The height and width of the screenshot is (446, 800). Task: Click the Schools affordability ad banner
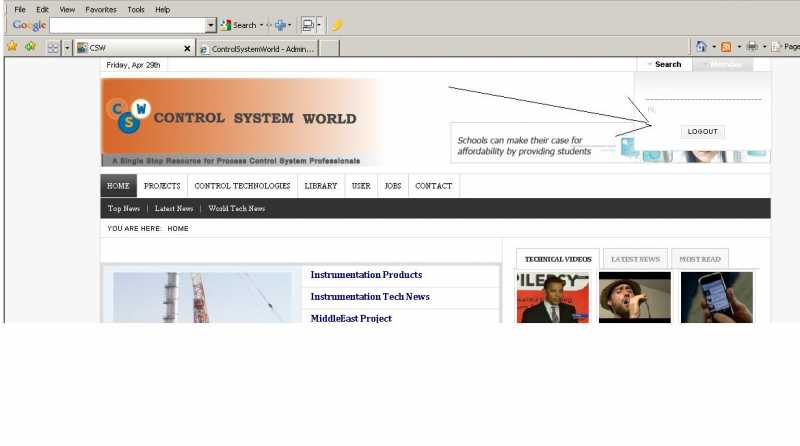pyautogui.click(x=541, y=145)
